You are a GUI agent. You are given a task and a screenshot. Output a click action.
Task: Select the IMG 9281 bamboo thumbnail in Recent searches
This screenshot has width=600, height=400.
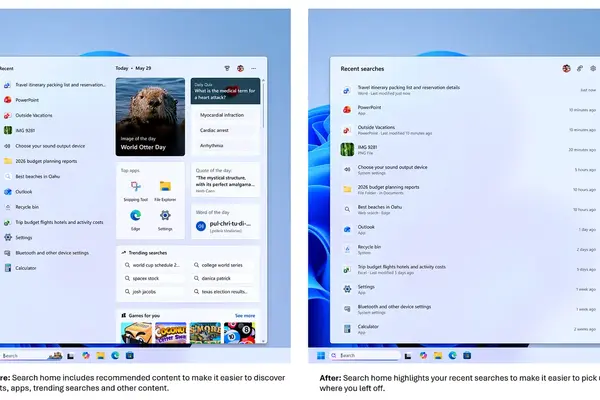tap(347, 150)
